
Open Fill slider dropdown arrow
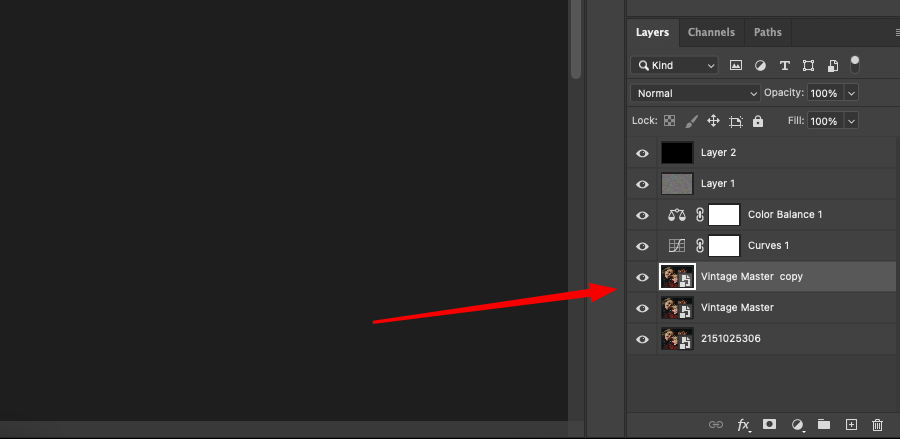coord(851,121)
